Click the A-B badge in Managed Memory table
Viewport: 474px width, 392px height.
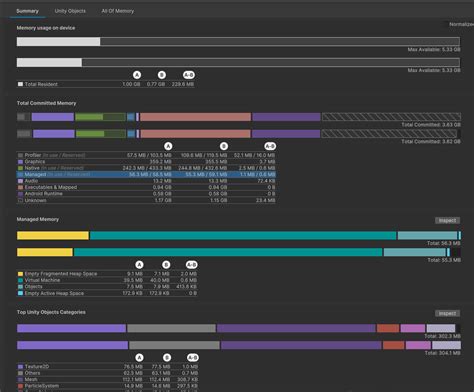pos(192,265)
